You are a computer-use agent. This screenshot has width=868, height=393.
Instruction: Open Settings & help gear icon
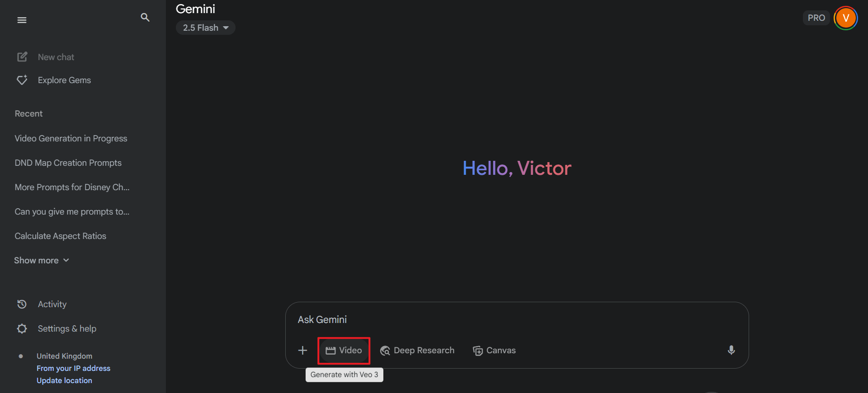[22, 328]
